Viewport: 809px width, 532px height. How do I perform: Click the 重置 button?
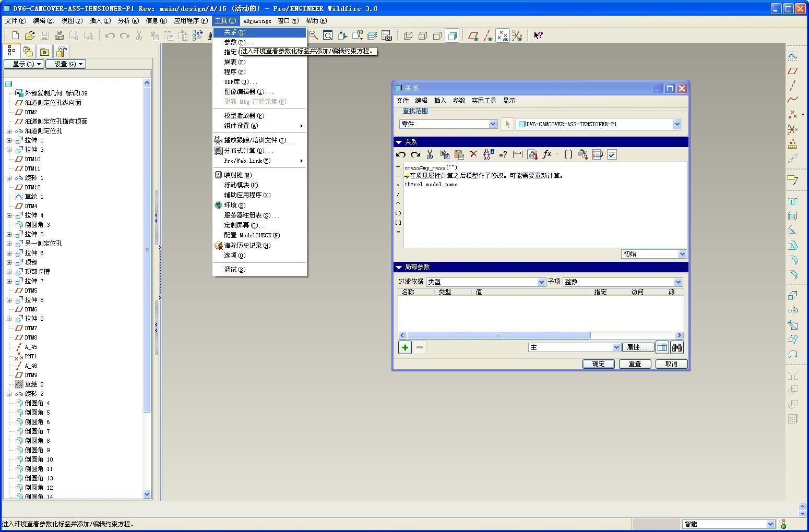tap(635, 364)
